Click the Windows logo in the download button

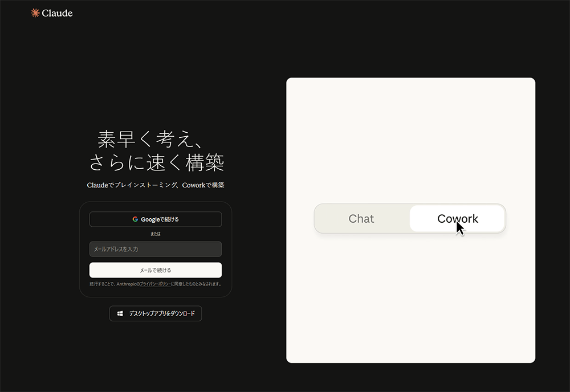pyautogui.click(x=119, y=313)
